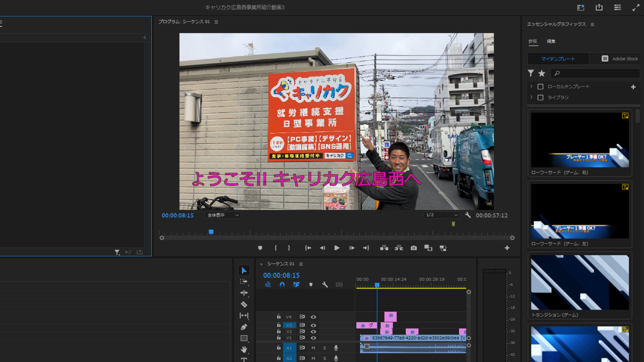Target video track V3 label
This screenshot has width=644, height=362.
(x=289, y=325)
